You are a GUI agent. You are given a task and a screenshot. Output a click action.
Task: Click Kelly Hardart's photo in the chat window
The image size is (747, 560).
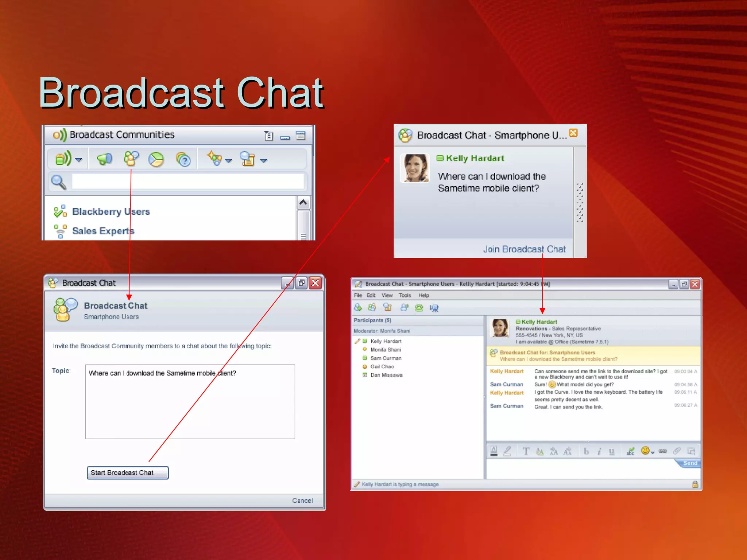(500, 328)
